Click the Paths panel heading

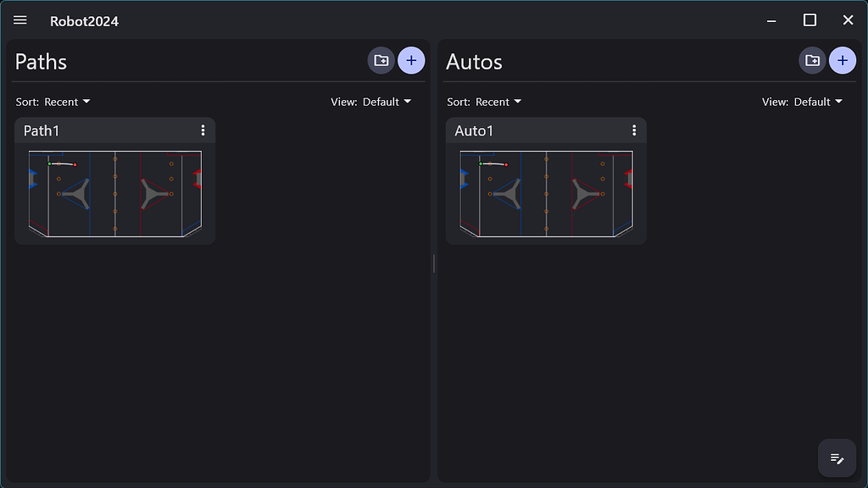pyautogui.click(x=40, y=61)
